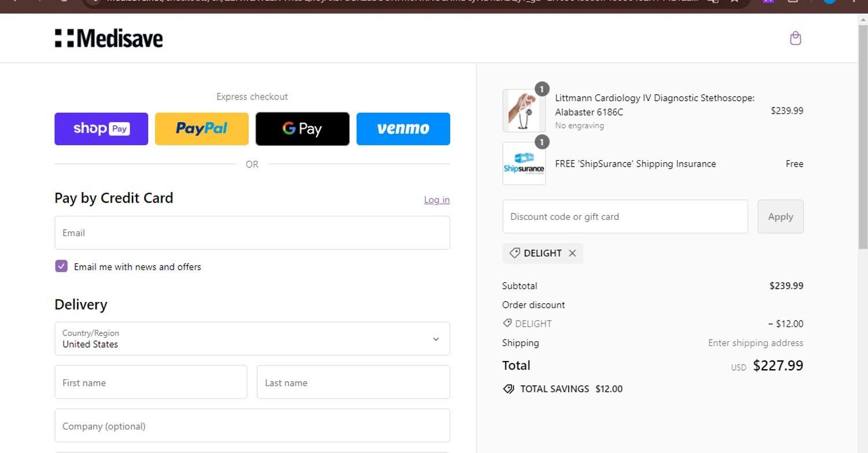Pay with Shop Pay
868x453 pixels.
coord(101,128)
